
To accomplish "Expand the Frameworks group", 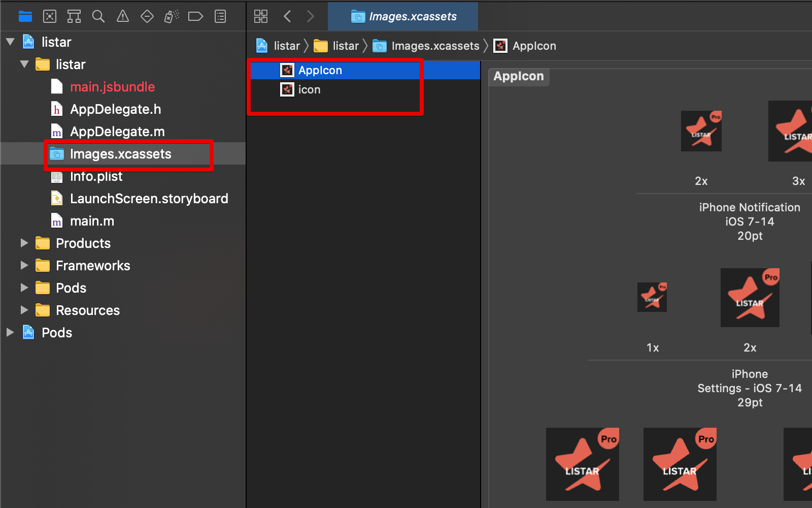I will click(x=24, y=265).
